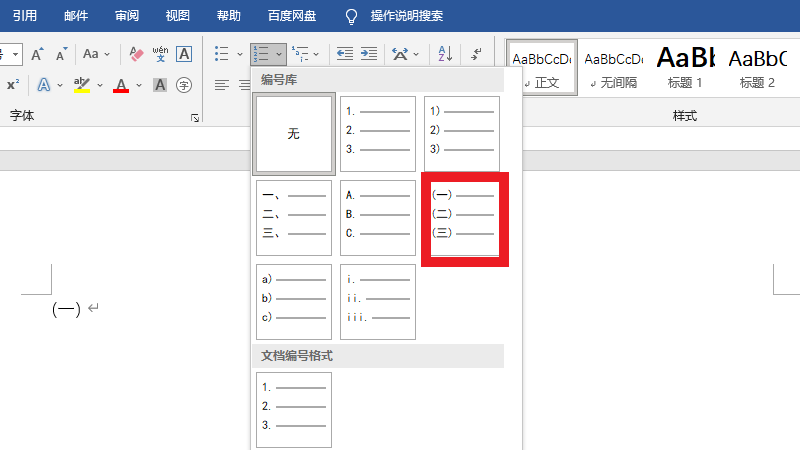Image resolution: width=800 pixels, height=450 pixels.
Task: Open the 审阅 ribbon tab
Action: 127,16
